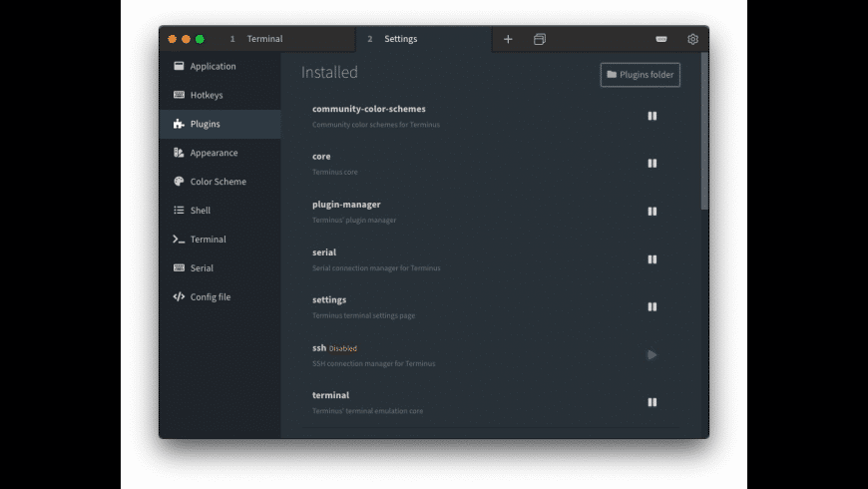The width and height of the screenshot is (868, 489).
Task: Click the settings plugin name
Action: 329,299
